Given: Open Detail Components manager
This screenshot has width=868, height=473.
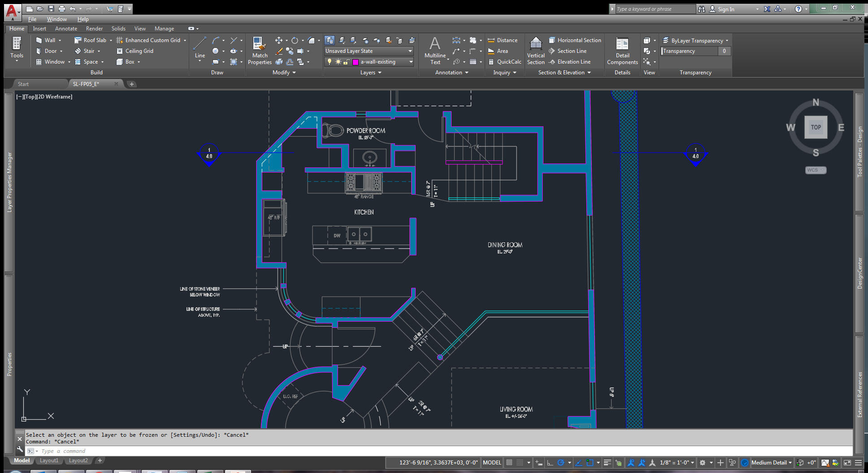Looking at the screenshot, I should (x=622, y=51).
